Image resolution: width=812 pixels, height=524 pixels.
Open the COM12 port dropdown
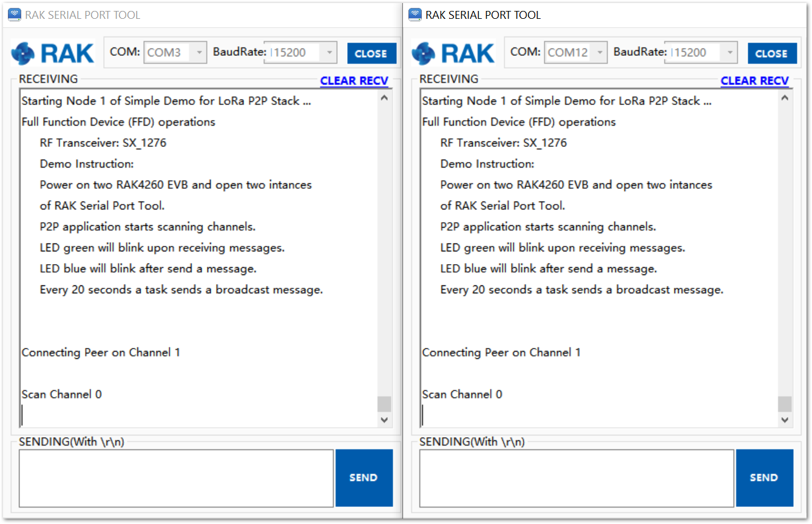click(x=576, y=53)
